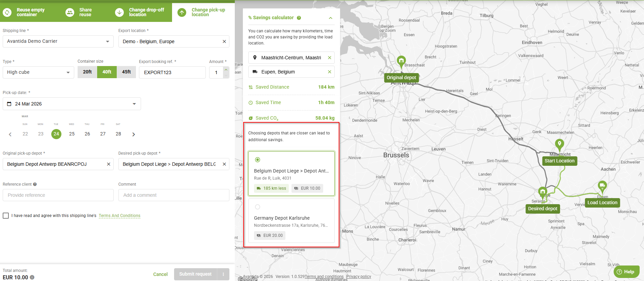The width and height of the screenshot is (644, 281).
Task: Click the Cancel button
Action: click(160, 274)
